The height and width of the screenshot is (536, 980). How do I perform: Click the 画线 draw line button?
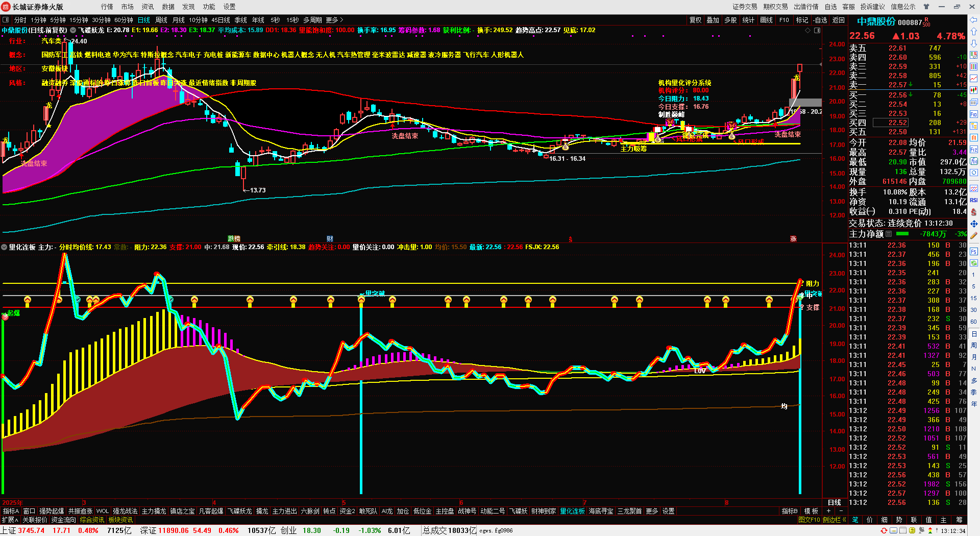[x=767, y=20]
